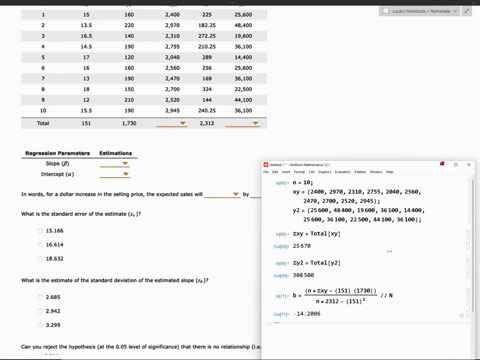Open the Evaluation menu in Mathematica
This screenshot has height=360, width=480.
click(x=343, y=172)
